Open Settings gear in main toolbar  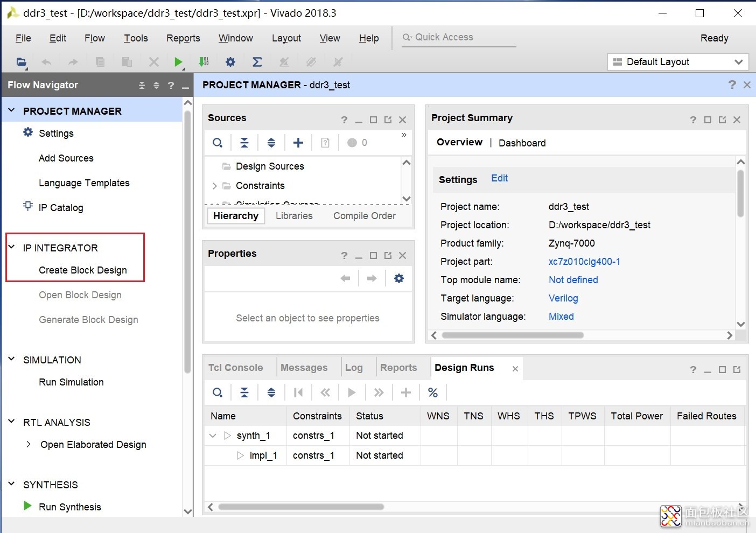coord(230,62)
